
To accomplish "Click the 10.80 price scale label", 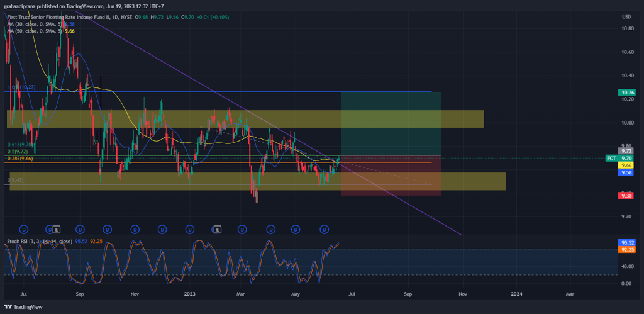I will (x=627, y=28).
